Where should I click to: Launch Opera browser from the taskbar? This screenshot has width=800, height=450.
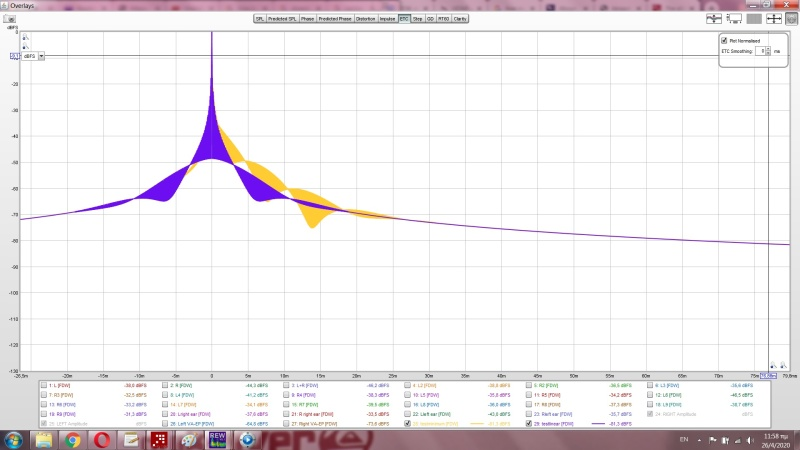pyautogui.click(x=102, y=439)
